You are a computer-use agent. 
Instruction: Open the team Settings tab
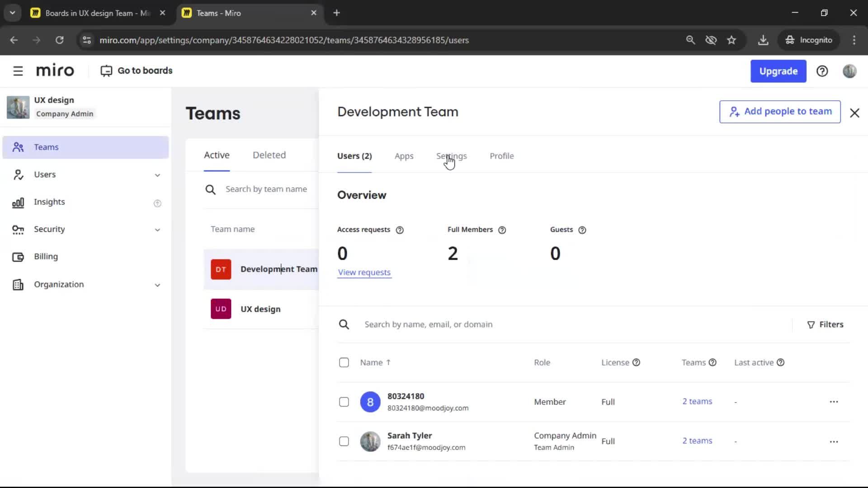[451, 156]
